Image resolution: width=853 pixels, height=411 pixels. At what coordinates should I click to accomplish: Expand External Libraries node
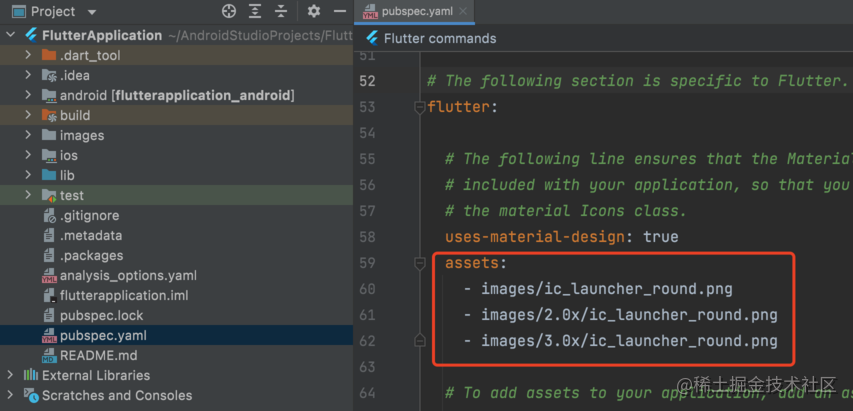point(10,375)
